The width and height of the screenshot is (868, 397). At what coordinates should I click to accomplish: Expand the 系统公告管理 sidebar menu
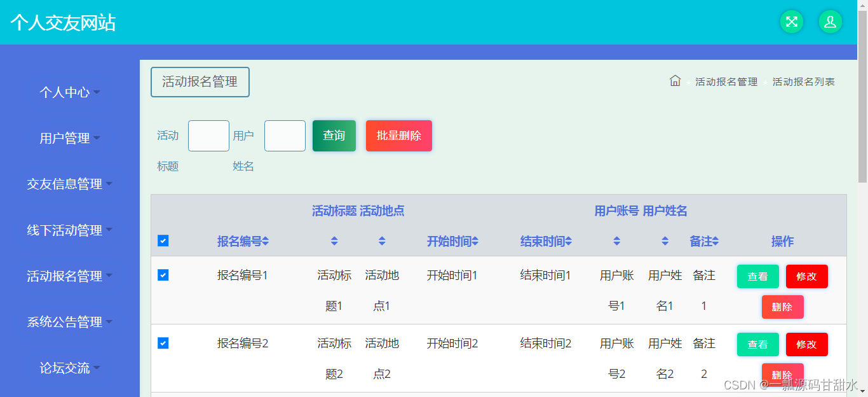(x=70, y=322)
